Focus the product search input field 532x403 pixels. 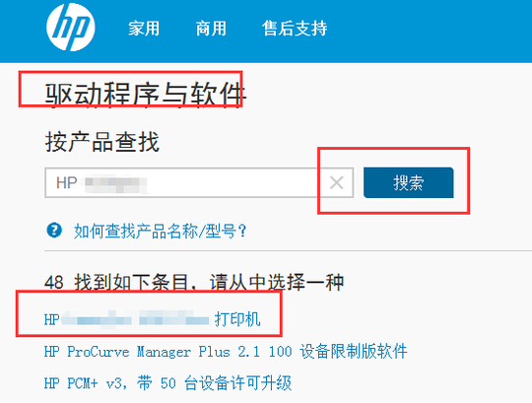[199, 182]
